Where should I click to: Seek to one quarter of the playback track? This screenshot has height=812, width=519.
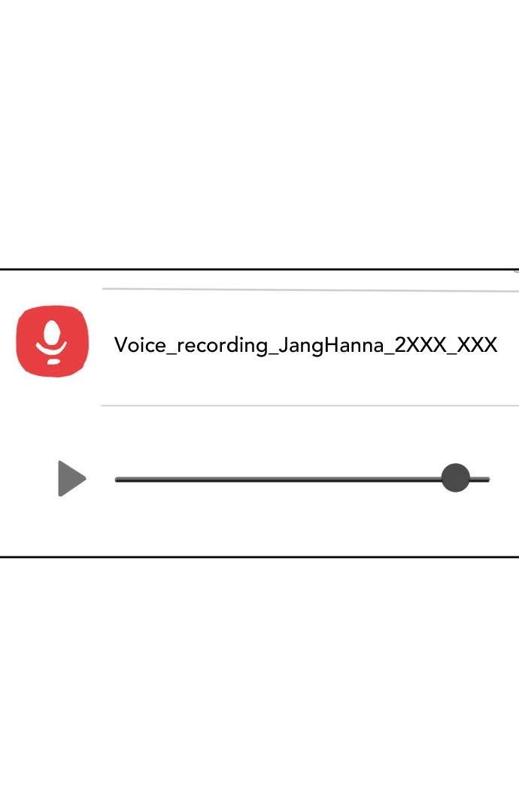point(209,480)
